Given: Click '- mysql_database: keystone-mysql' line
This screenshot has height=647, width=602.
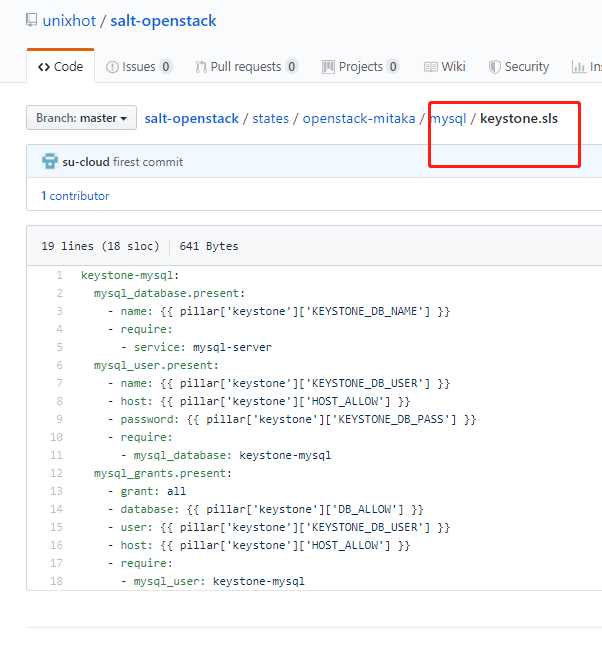Looking at the screenshot, I should [226, 456].
